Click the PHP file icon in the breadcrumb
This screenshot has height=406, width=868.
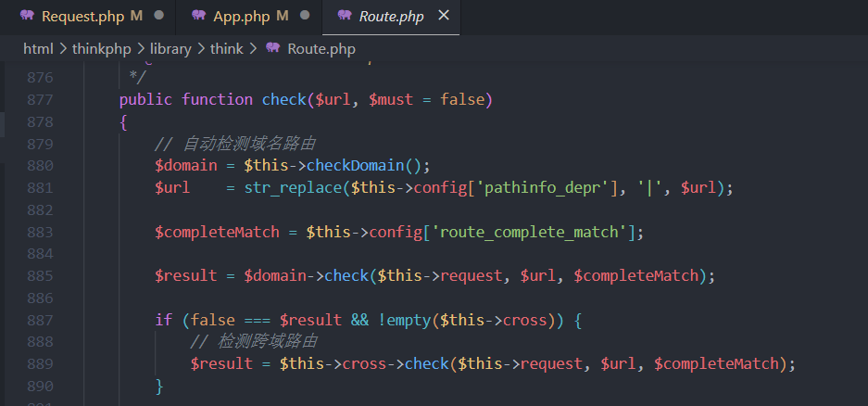pyautogui.click(x=273, y=48)
